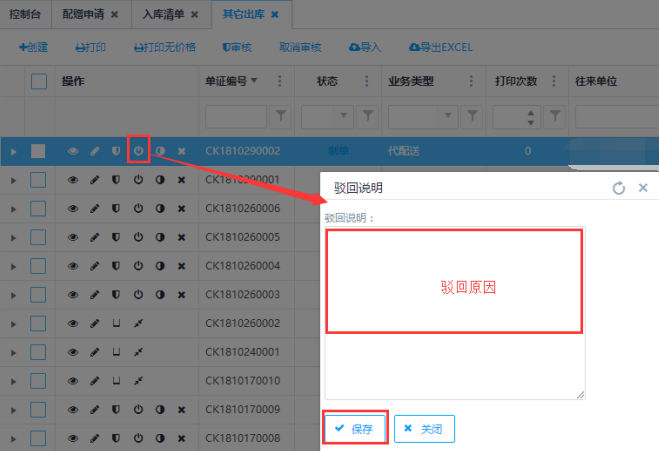Screen dimensions: 659x451
Task: Click the power icon for CK1810290002
Action: tap(138, 151)
